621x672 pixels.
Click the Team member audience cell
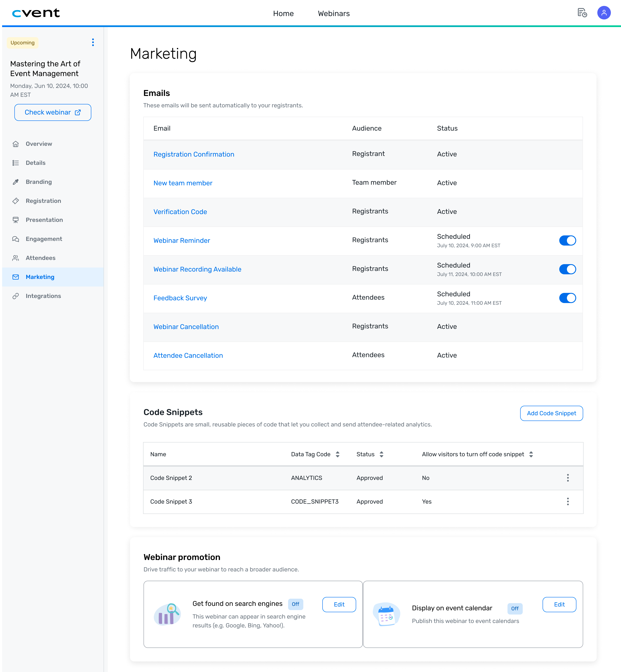[x=374, y=182]
